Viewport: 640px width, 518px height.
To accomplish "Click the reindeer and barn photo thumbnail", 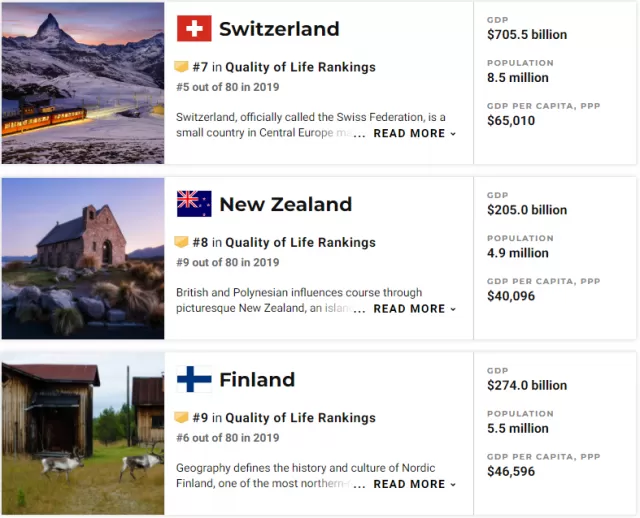I will click(x=83, y=434).
